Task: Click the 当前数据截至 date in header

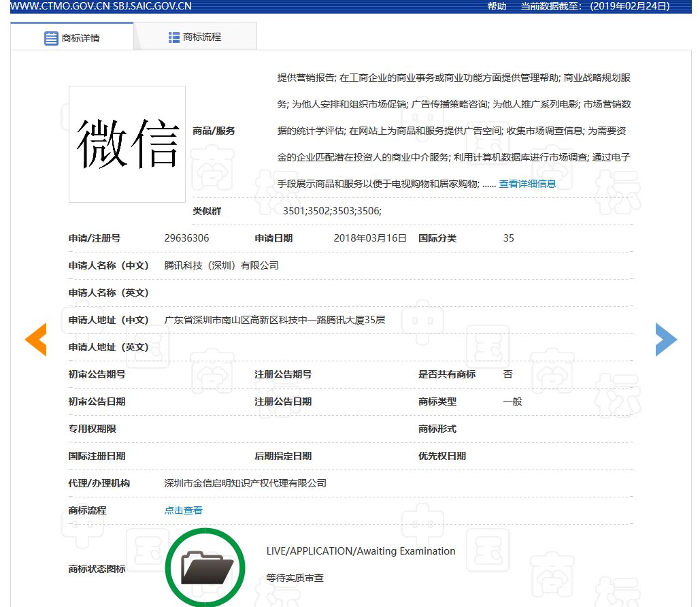Action: [x=595, y=6]
